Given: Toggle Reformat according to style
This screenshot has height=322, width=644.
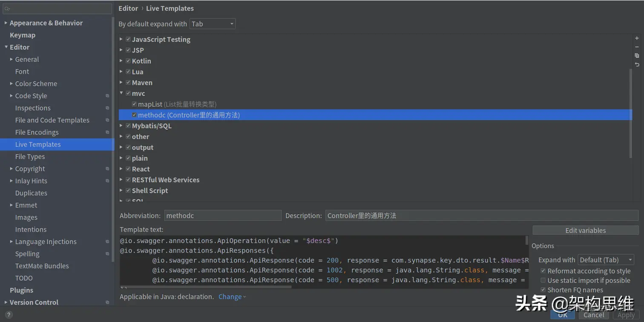Looking at the screenshot, I should (x=543, y=271).
